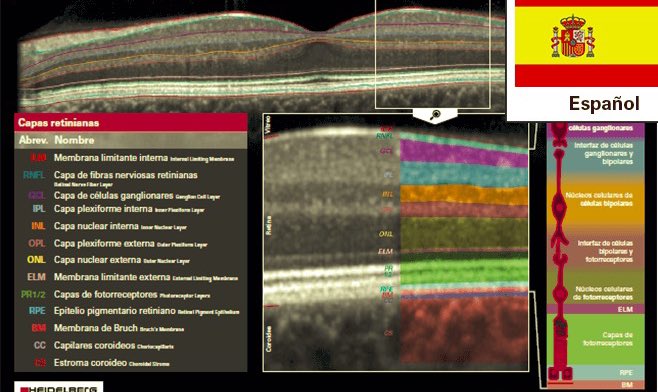
Task: Click "Núcleos celulares de fotorreceptores" label
Action: coord(603,293)
